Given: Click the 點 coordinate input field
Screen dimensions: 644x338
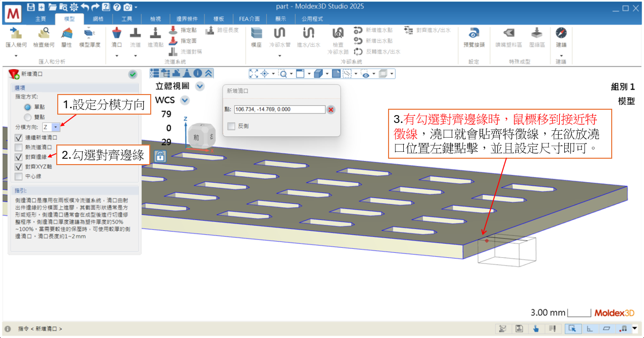Looking at the screenshot, I should [x=279, y=110].
